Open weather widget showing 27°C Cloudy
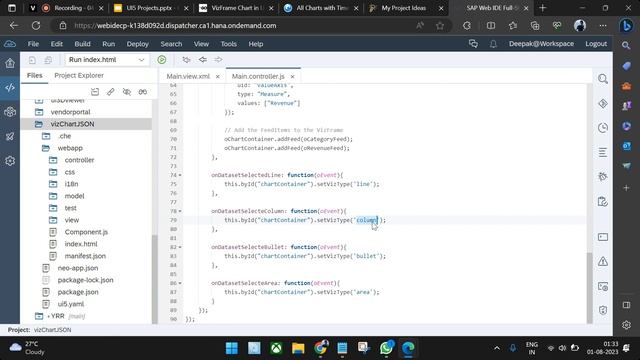640x360 pixels. [x=27, y=348]
